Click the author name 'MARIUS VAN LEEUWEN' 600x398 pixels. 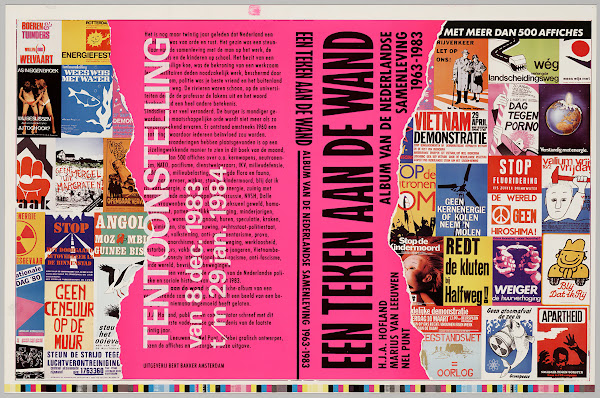[x=395, y=320]
